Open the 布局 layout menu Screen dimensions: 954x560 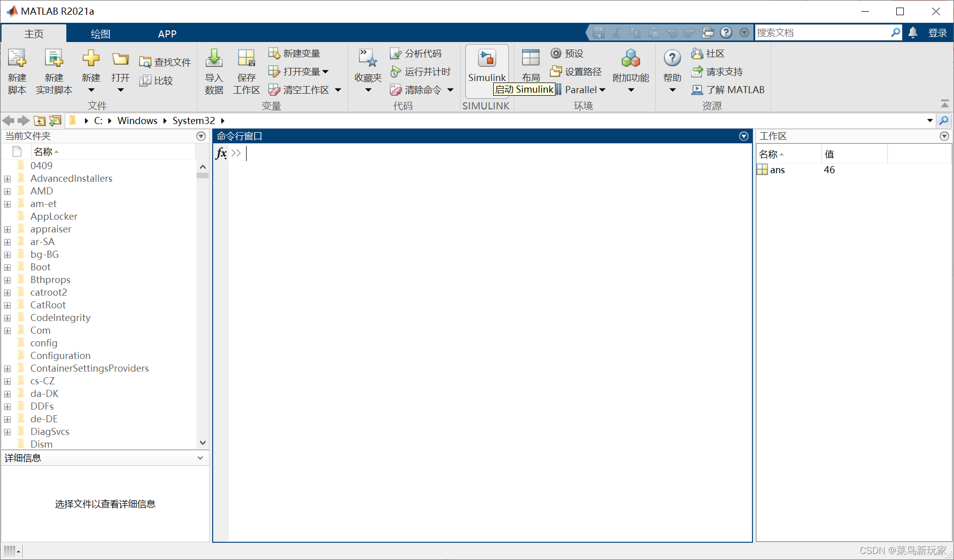tap(531, 66)
